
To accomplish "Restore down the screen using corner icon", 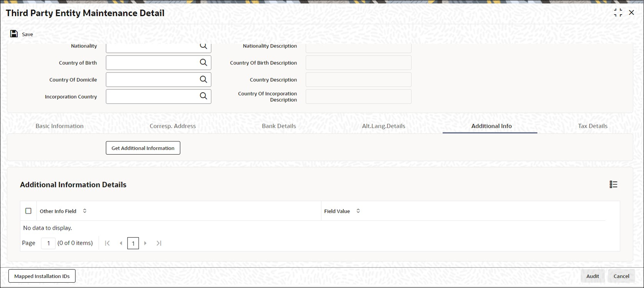I will point(618,13).
